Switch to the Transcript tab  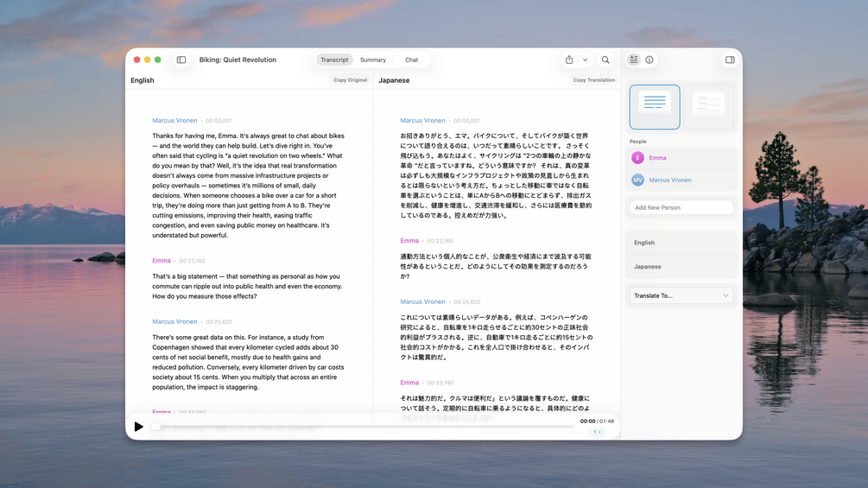(334, 60)
